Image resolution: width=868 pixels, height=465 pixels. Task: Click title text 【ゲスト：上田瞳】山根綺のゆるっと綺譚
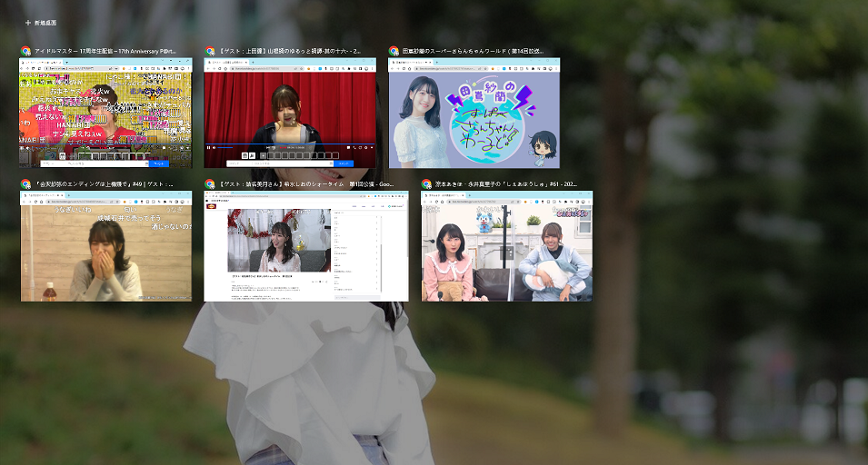[x=290, y=51]
